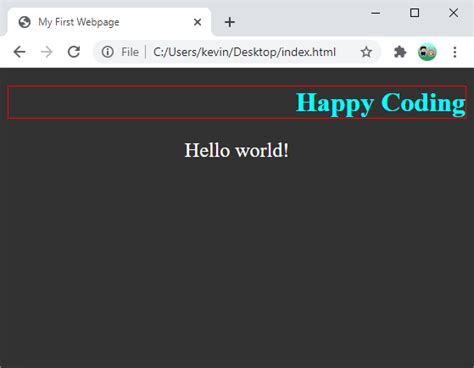Viewport: 474px width, 368px height.
Task: Open the profile avatar menu
Action: click(x=427, y=52)
